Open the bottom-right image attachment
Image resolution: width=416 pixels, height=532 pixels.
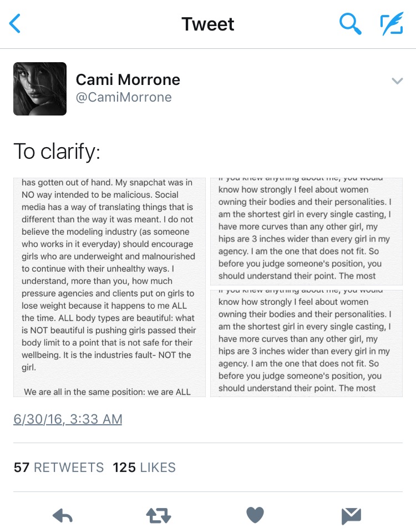[306, 343]
